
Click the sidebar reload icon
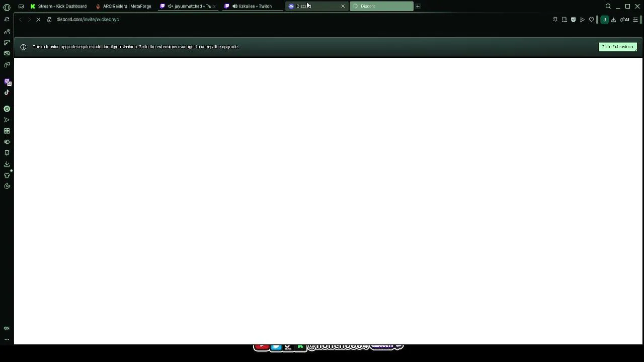(7, 19)
